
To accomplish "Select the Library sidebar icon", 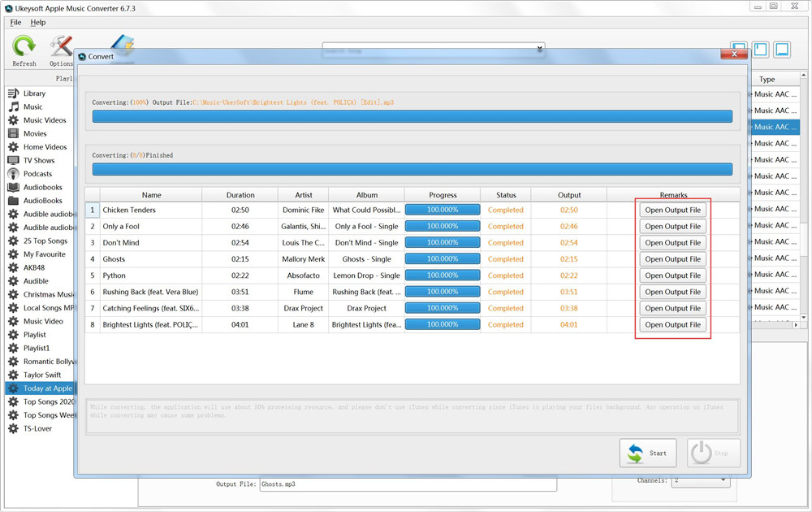I will pos(14,93).
